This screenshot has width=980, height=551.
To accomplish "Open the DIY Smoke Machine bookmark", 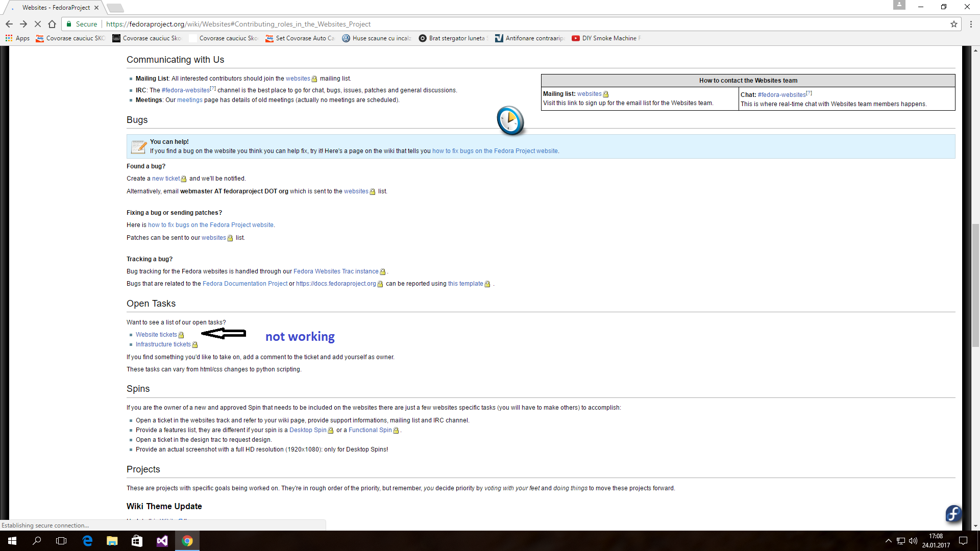I will tap(606, 38).
